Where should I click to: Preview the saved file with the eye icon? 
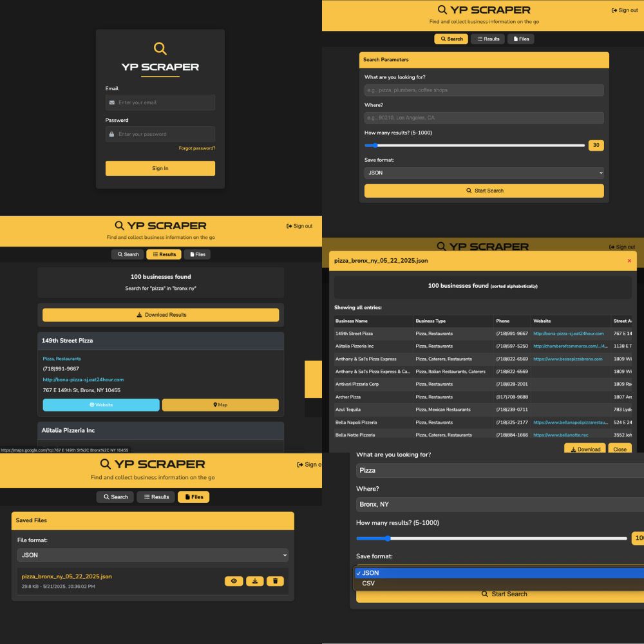click(x=234, y=581)
